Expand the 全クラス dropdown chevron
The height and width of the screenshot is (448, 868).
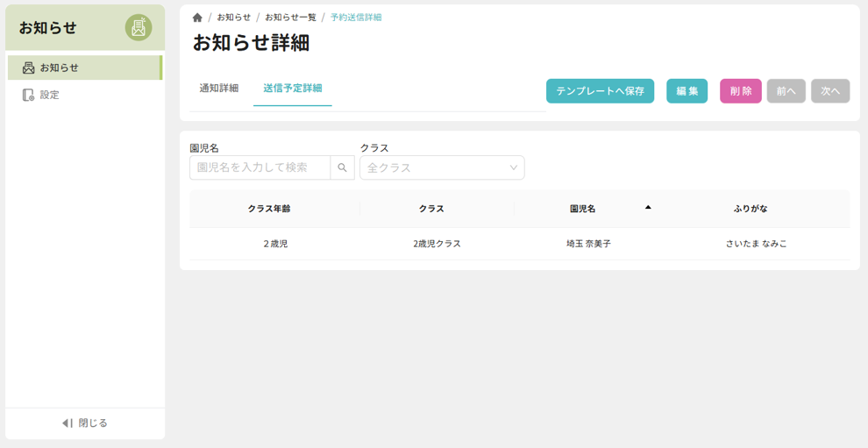coord(513,167)
